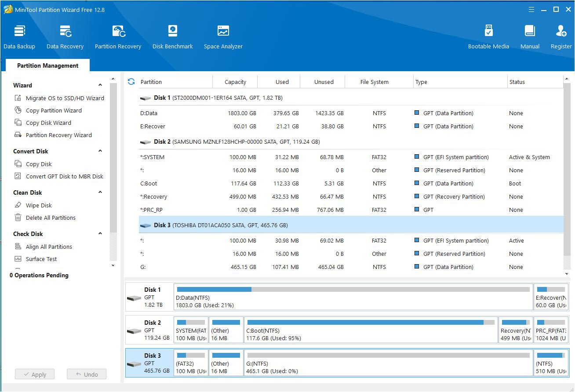Launch the Data Recovery tool
This screenshot has width=575, height=392.
(x=65, y=37)
